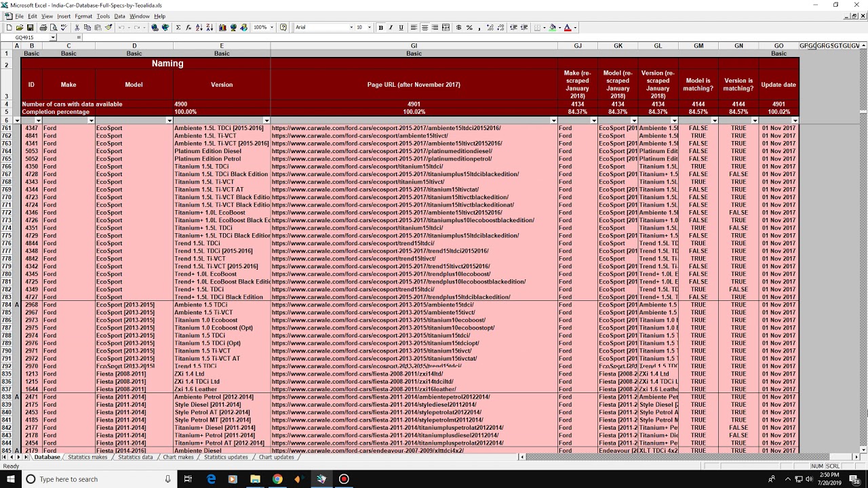Click Merge and Center icon
868x488 pixels.
[446, 27]
